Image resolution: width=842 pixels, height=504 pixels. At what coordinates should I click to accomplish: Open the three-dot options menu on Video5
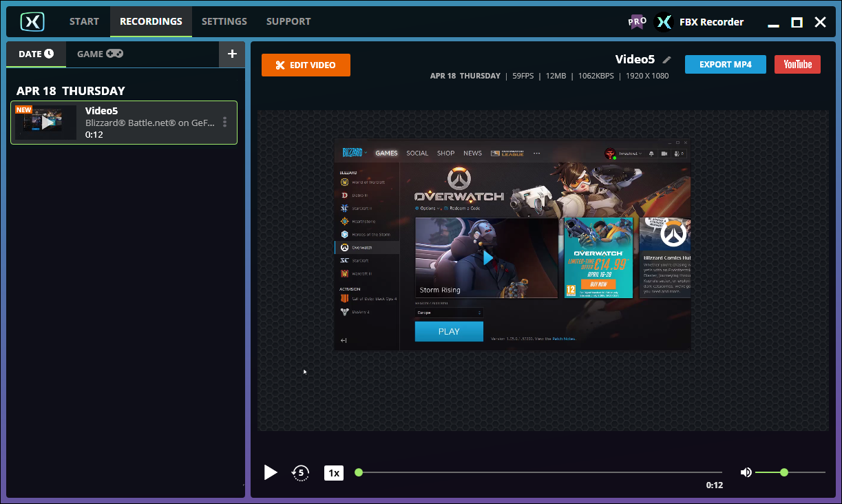click(224, 122)
